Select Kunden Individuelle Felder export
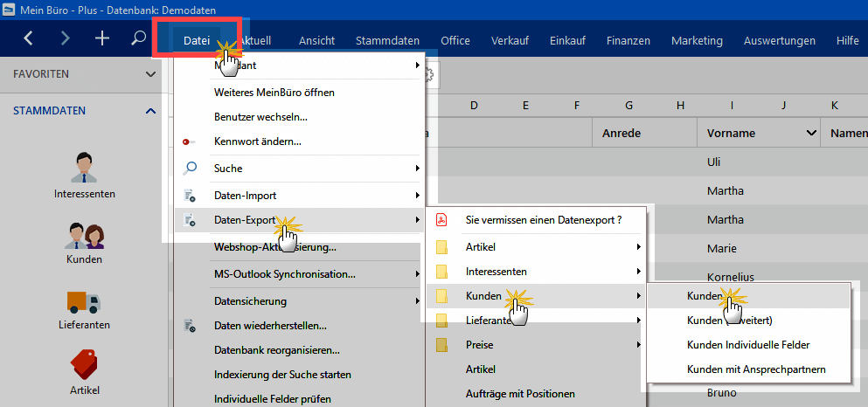The width and height of the screenshot is (868, 407). 748,344
